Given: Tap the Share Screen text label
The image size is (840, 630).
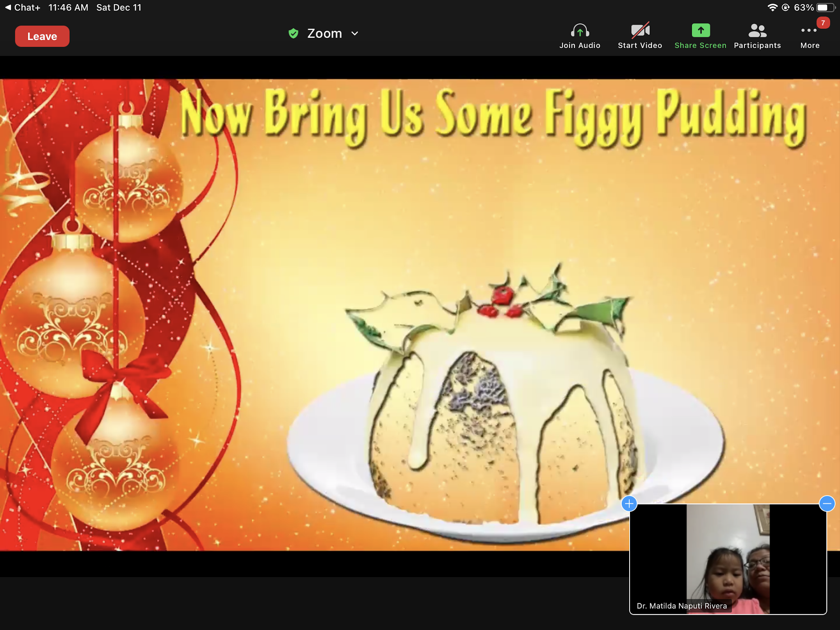Looking at the screenshot, I should click(x=701, y=46).
